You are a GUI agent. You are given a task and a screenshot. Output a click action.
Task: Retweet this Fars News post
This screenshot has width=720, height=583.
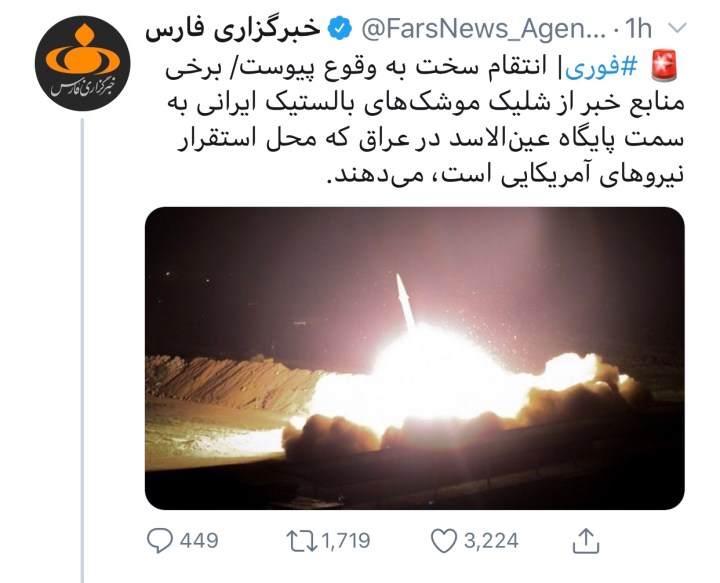(x=302, y=541)
